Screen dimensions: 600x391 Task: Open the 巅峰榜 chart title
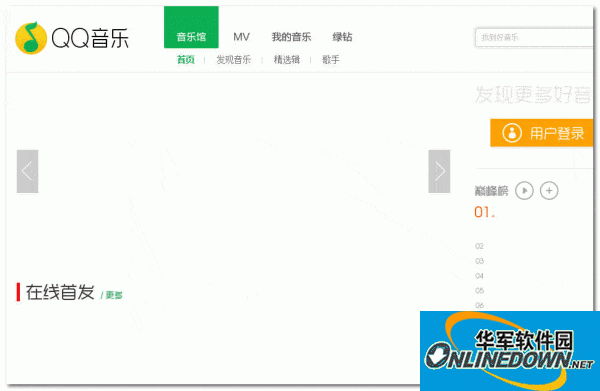[x=491, y=191]
